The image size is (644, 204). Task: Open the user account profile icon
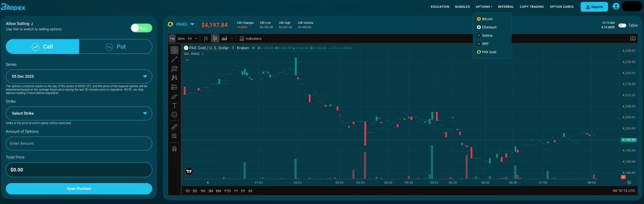[616, 6]
